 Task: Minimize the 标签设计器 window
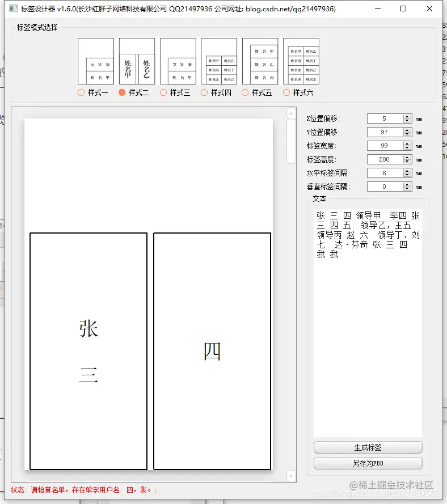click(378, 9)
